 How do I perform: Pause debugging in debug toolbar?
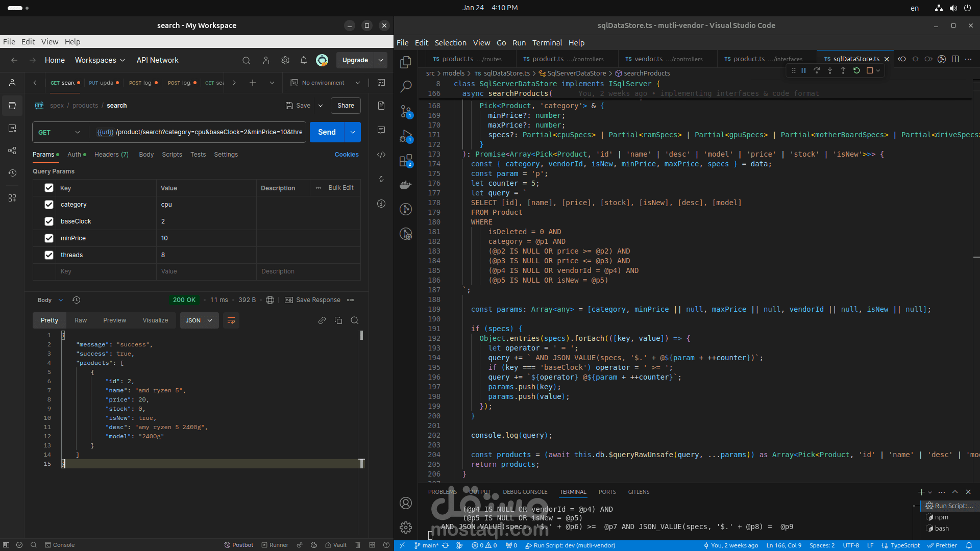click(x=803, y=70)
